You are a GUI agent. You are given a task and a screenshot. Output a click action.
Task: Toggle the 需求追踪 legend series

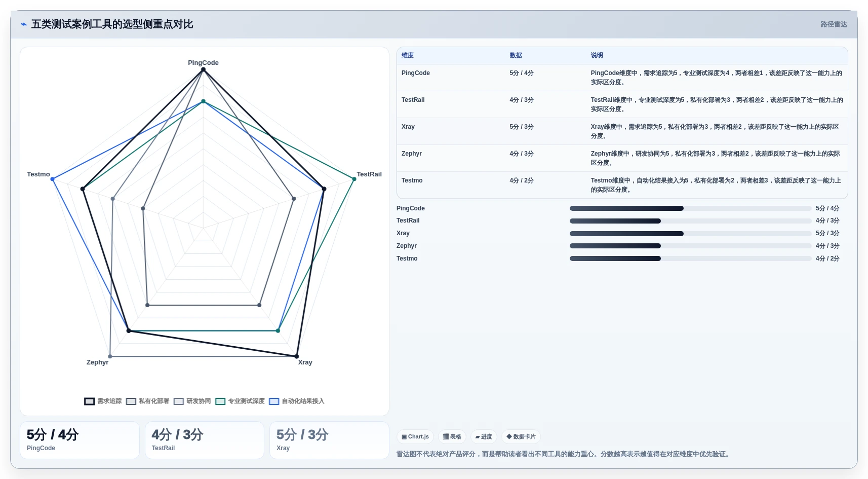pos(103,401)
